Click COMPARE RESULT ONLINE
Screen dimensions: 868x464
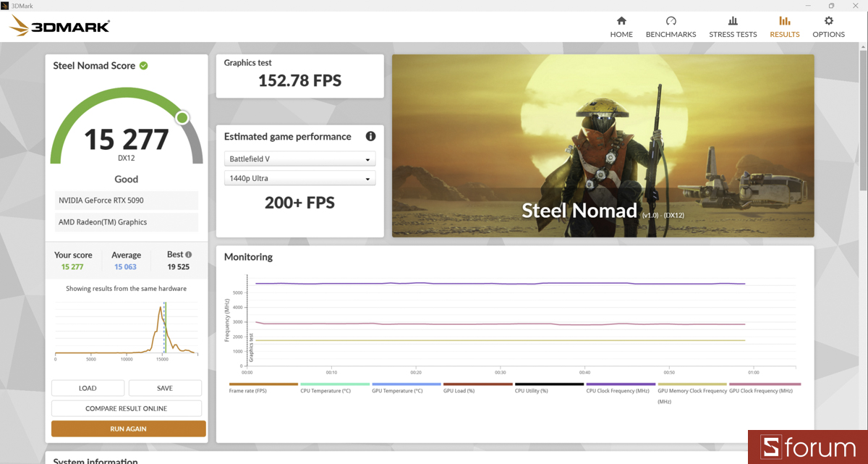click(127, 408)
